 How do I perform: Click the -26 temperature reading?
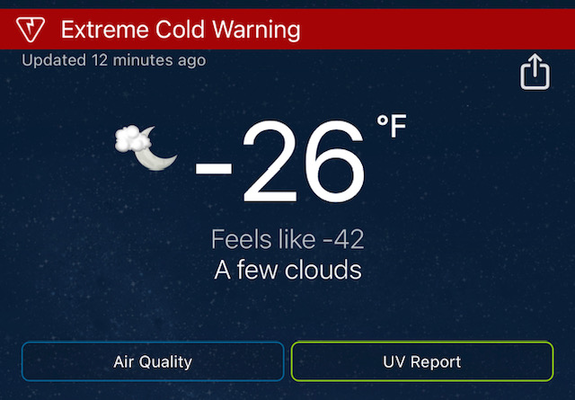[280, 161]
